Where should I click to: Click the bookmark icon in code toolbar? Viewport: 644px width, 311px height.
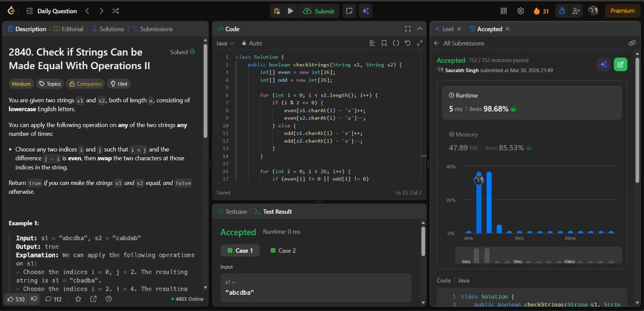click(x=384, y=43)
